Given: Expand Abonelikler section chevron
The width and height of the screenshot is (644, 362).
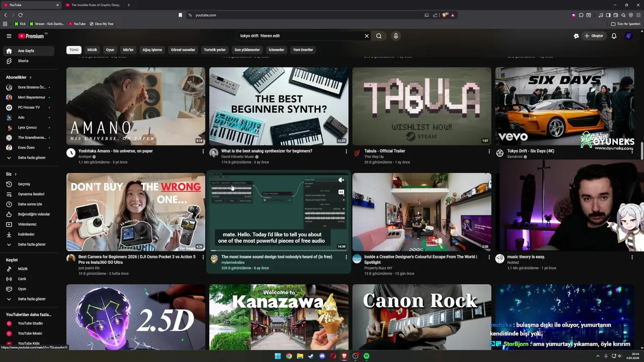Looking at the screenshot, I should tap(30, 77).
